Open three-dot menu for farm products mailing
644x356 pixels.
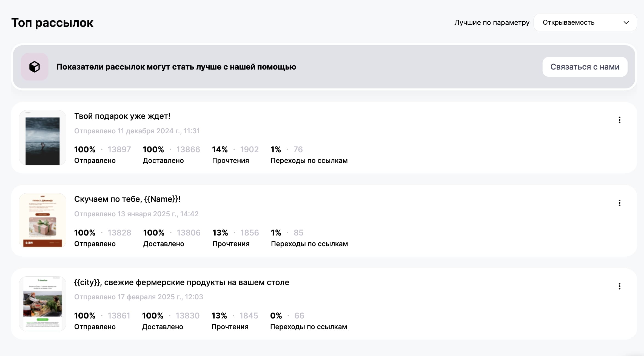click(x=619, y=286)
